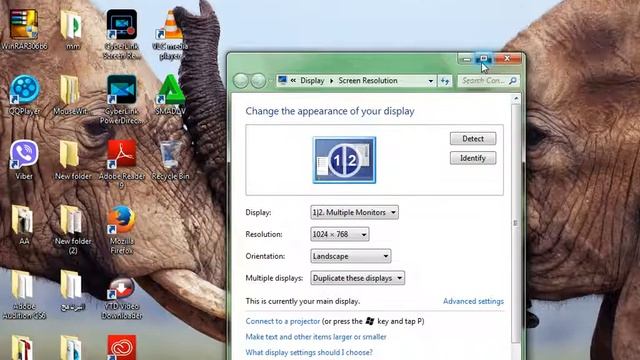The height and width of the screenshot is (360, 640).
Task: Launch VLC media player shortcut
Action: [x=171, y=34]
